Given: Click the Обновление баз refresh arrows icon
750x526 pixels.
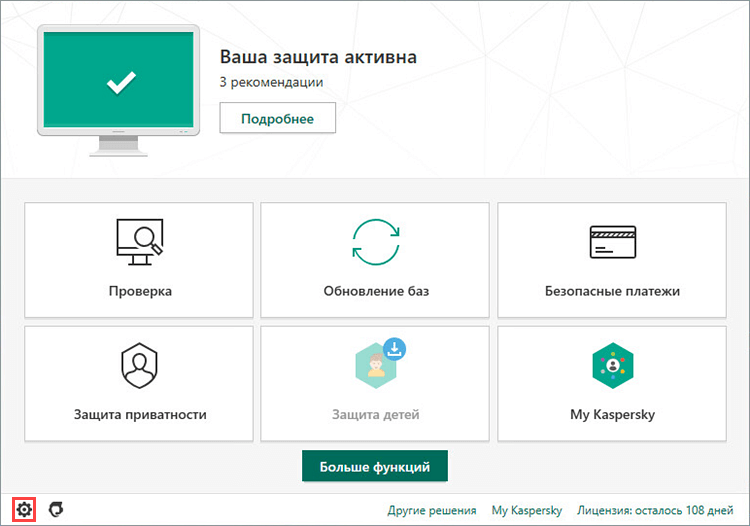Looking at the screenshot, I should 376,242.
